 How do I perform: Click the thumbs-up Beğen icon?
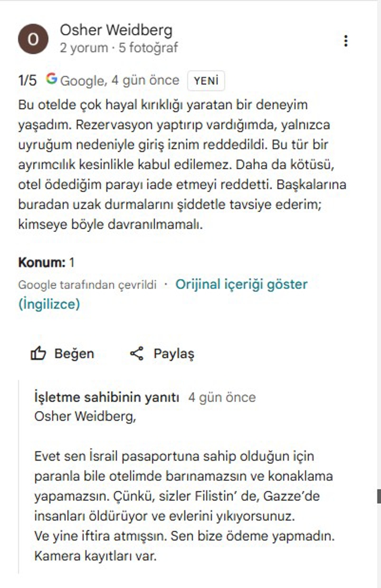click(38, 354)
